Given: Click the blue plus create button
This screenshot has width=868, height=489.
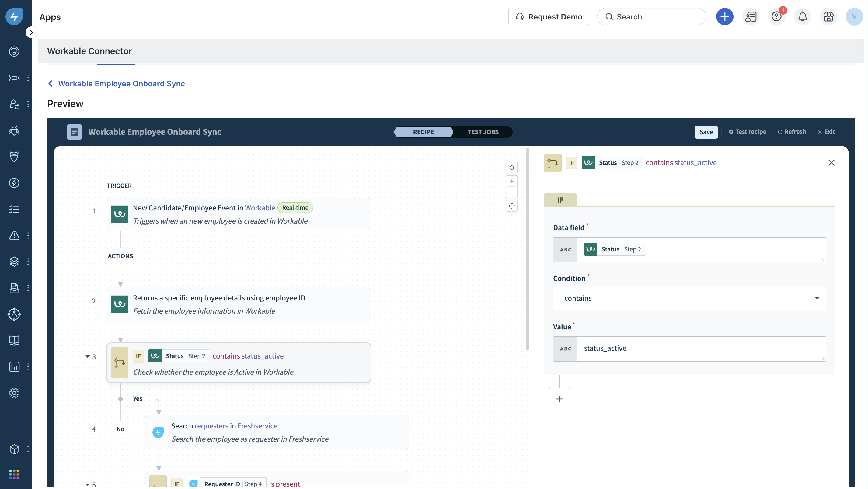Looking at the screenshot, I should [724, 17].
